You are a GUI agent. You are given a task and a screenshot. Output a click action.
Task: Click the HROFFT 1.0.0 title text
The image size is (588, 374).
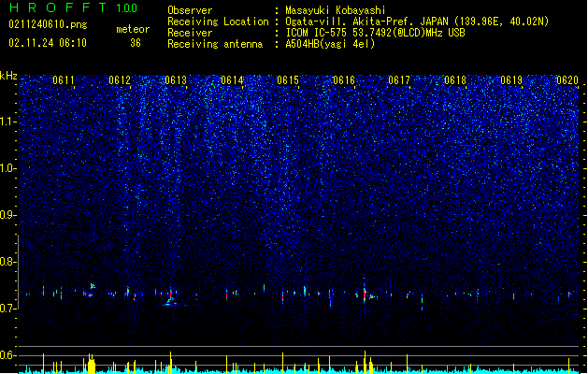coord(73,7)
